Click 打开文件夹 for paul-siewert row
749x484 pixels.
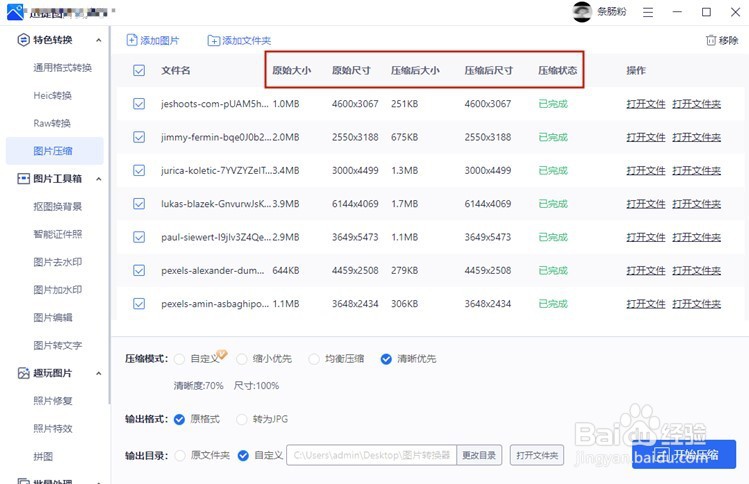[x=696, y=237]
